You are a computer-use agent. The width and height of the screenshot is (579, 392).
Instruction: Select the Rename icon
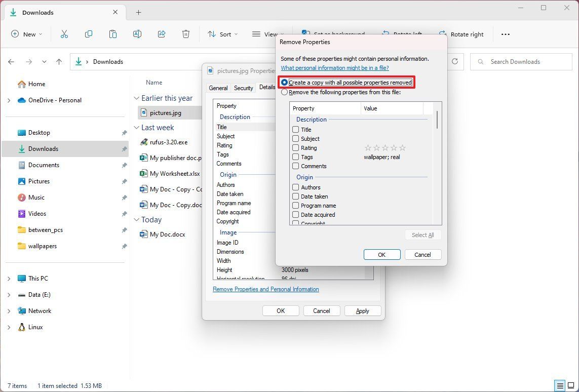click(x=137, y=34)
